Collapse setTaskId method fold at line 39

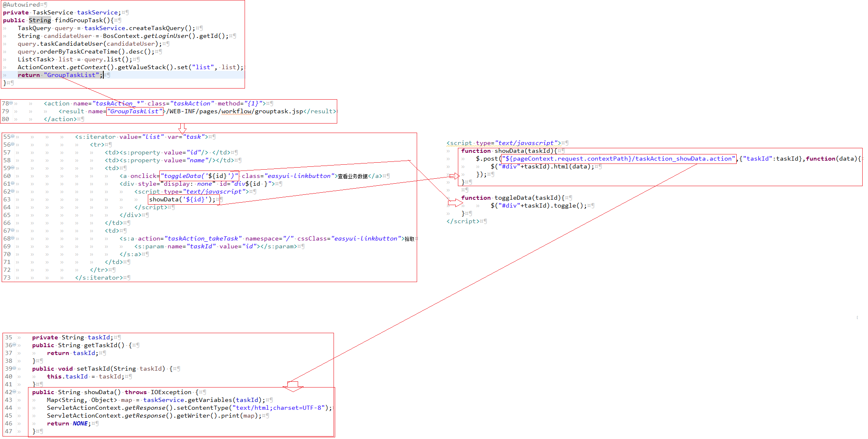(x=14, y=368)
